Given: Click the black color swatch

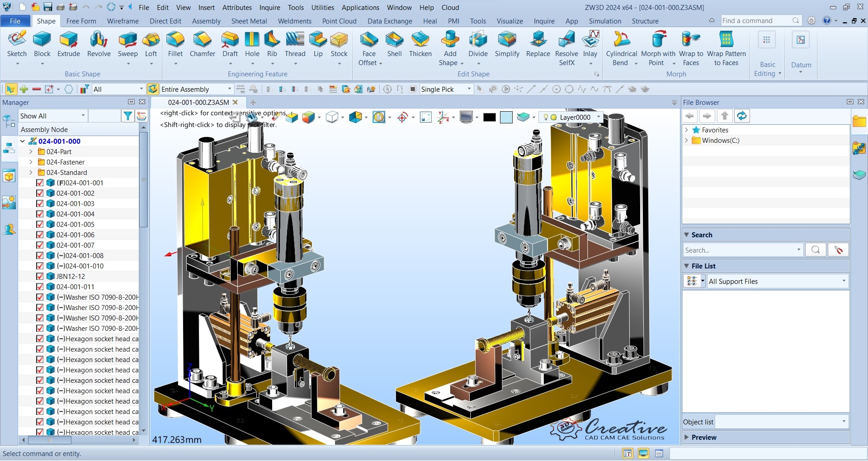Looking at the screenshot, I should pos(489,118).
